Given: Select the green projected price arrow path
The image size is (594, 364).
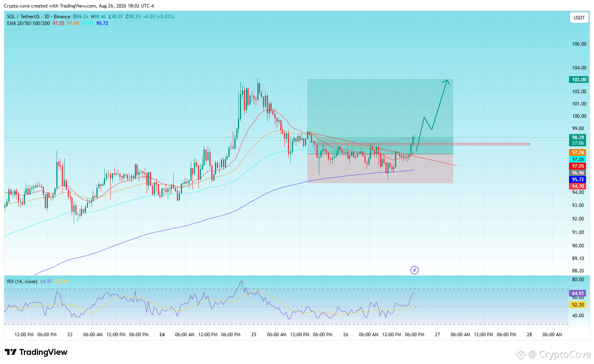Looking at the screenshot, I should (432, 115).
